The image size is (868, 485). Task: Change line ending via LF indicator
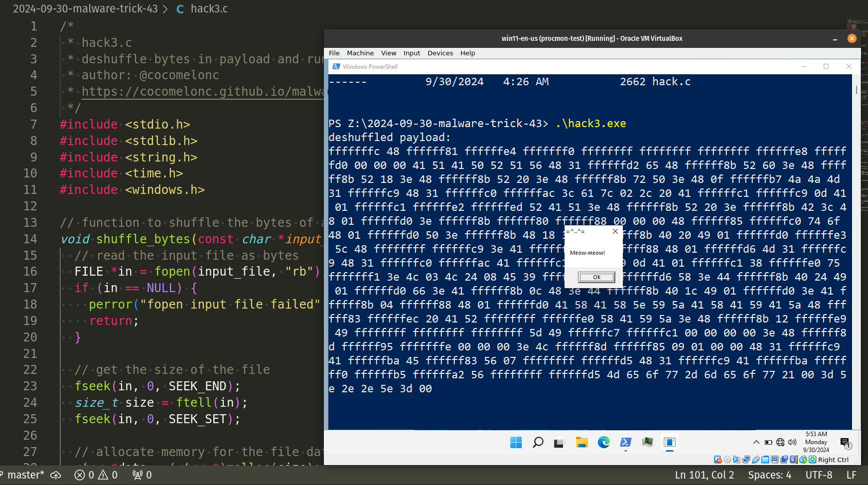tap(851, 475)
